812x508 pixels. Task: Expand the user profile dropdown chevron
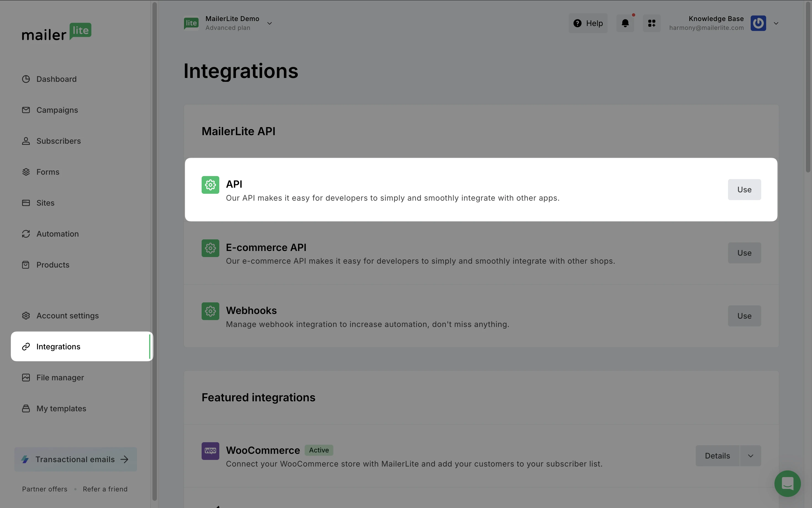[776, 23]
